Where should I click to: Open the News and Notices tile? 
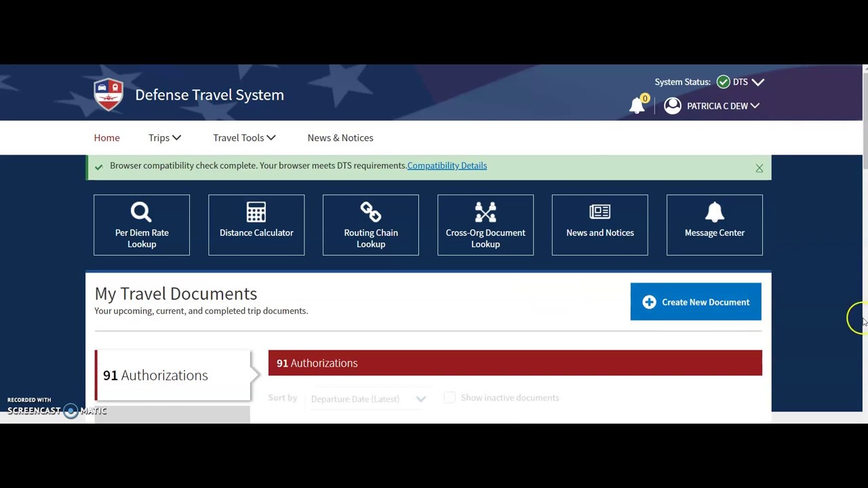pyautogui.click(x=600, y=225)
